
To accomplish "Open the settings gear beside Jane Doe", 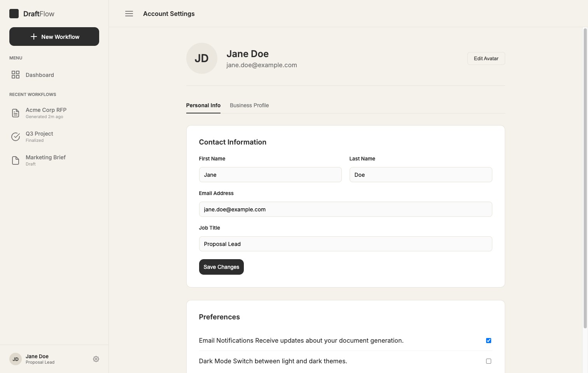I will 96,359.
